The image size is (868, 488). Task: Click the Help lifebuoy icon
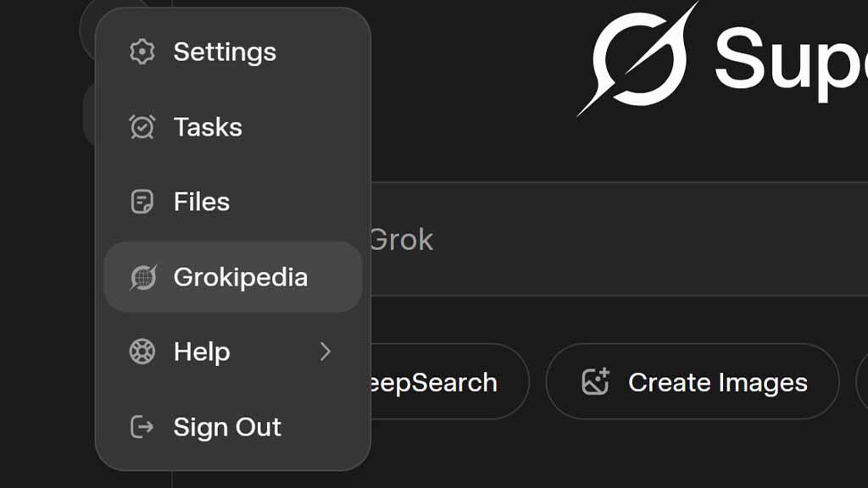142,352
